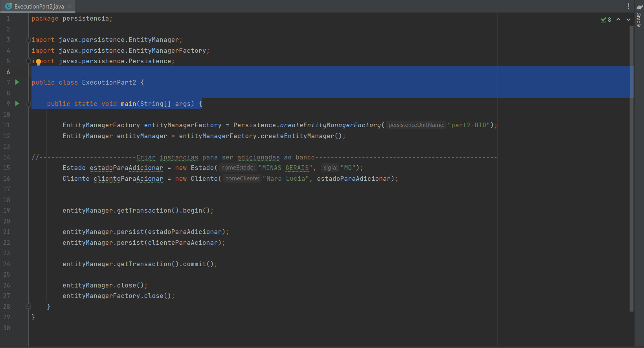This screenshot has width=644, height=348.
Task: Click the package persistencia declaration
Action: click(x=72, y=19)
